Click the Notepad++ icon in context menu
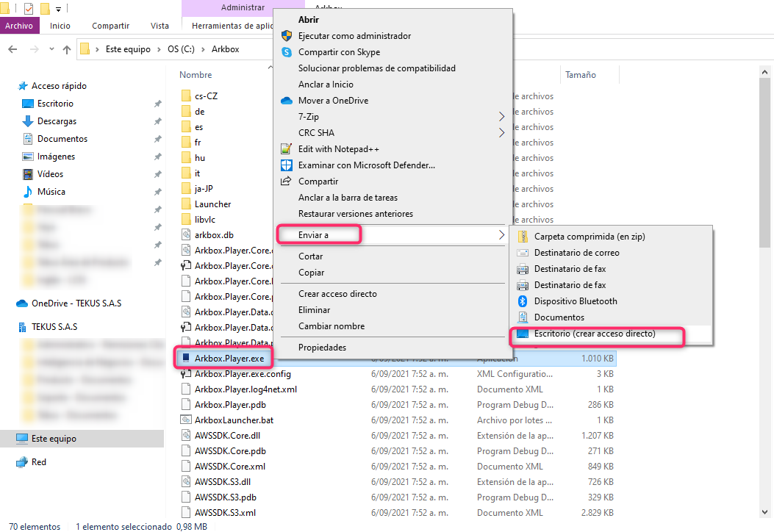 (287, 149)
